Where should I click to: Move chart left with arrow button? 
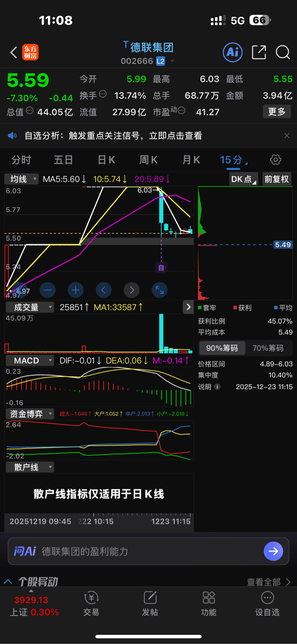pos(104,290)
